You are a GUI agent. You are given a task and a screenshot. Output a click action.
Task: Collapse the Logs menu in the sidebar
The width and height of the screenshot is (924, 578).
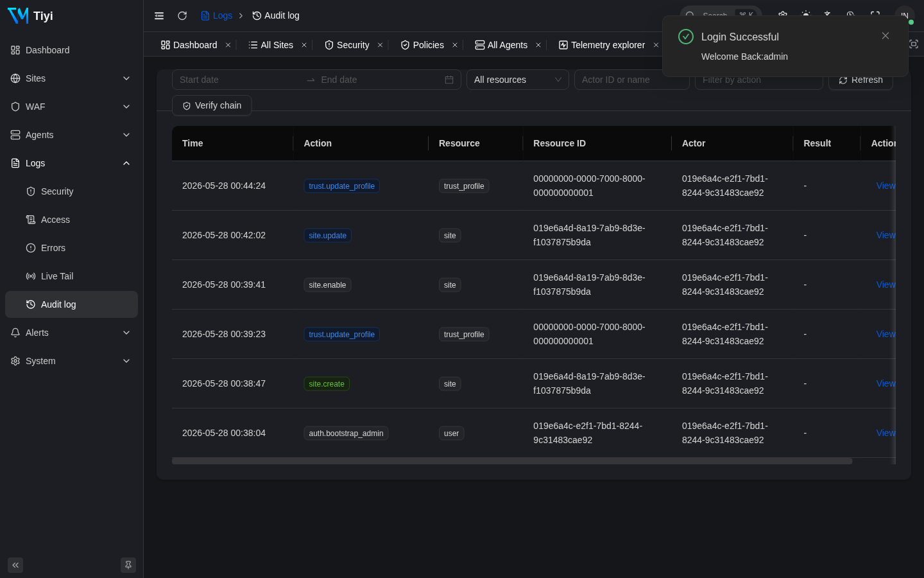pos(71,163)
